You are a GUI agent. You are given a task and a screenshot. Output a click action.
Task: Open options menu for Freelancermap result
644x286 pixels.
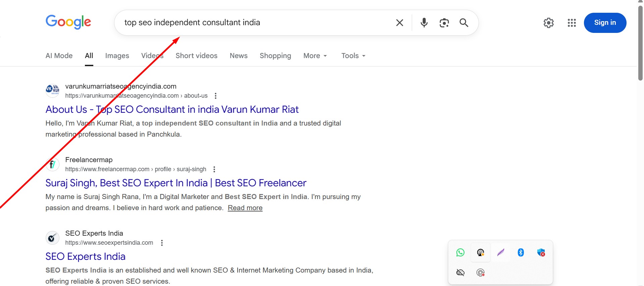[x=214, y=169]
